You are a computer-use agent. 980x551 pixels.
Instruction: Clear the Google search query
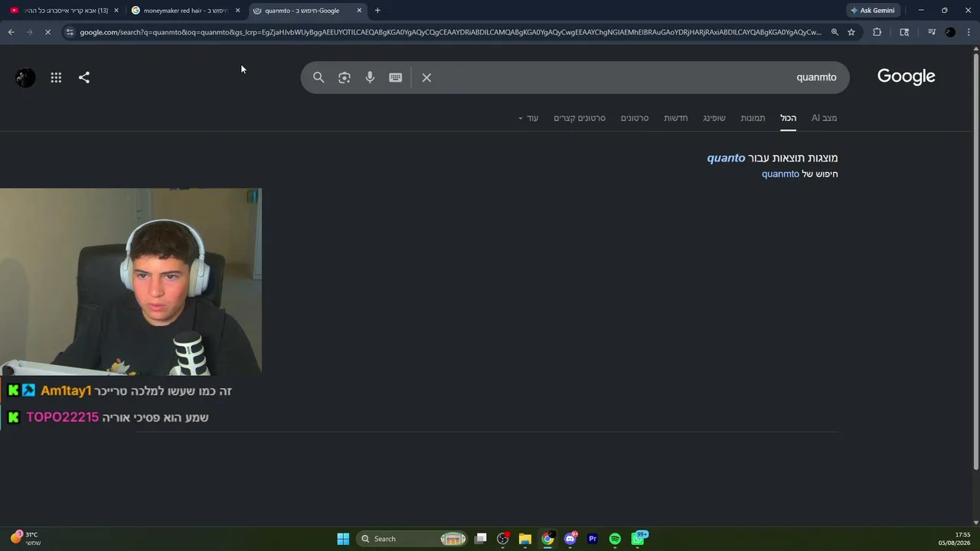coord(426,77)
